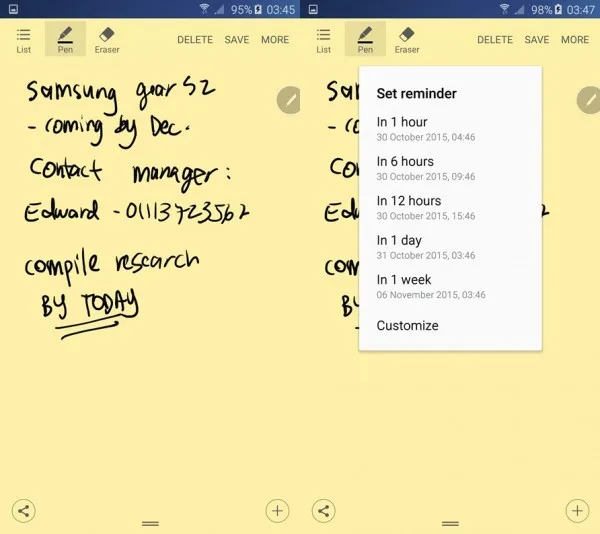Select the Eraser tool in right screen

[407, 41]
